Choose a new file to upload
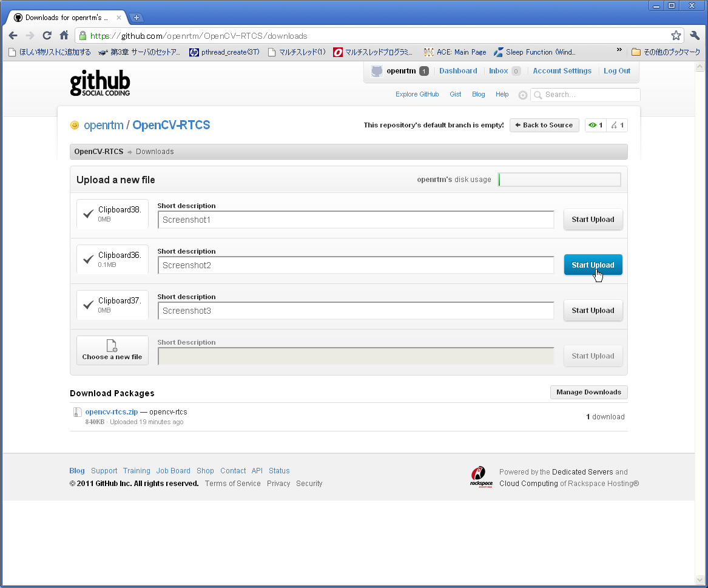The image size is (708, 588). (x=112, y=351)
